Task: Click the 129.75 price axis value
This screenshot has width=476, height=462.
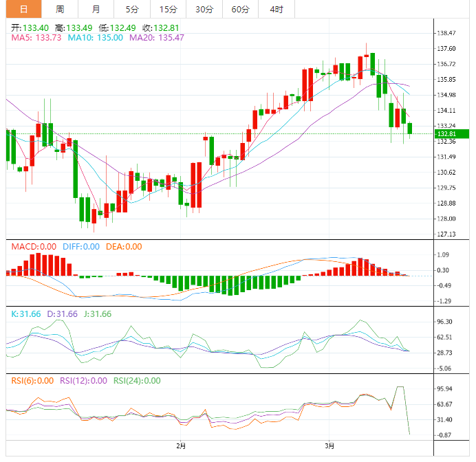Action: click(x=446, y=188)
